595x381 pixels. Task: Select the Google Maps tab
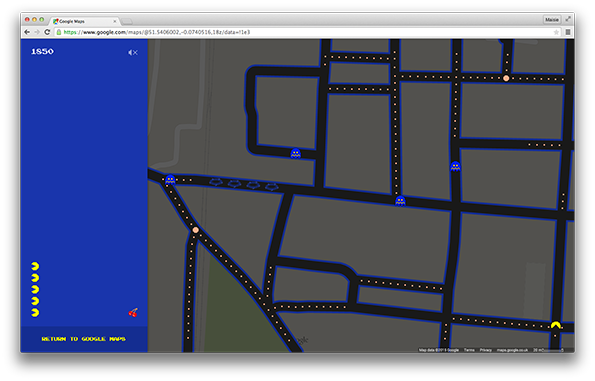pyautogui.click(x=85, y=21)
